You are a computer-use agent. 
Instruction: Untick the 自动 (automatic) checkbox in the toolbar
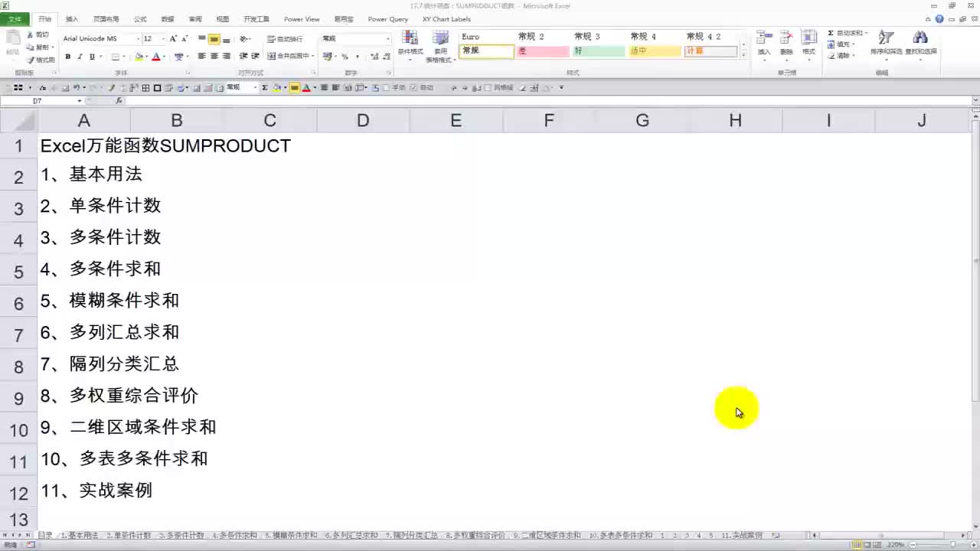click(x=413, y=88)
